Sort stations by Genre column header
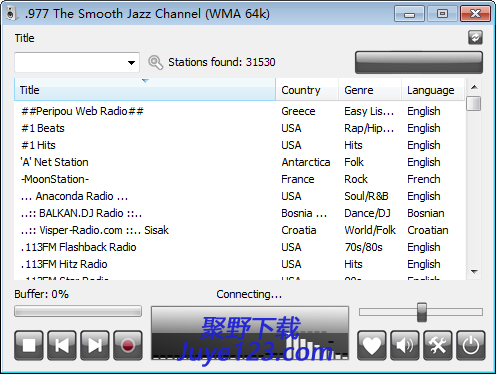Viewport: 496px width, 374px height. (370, 90)
